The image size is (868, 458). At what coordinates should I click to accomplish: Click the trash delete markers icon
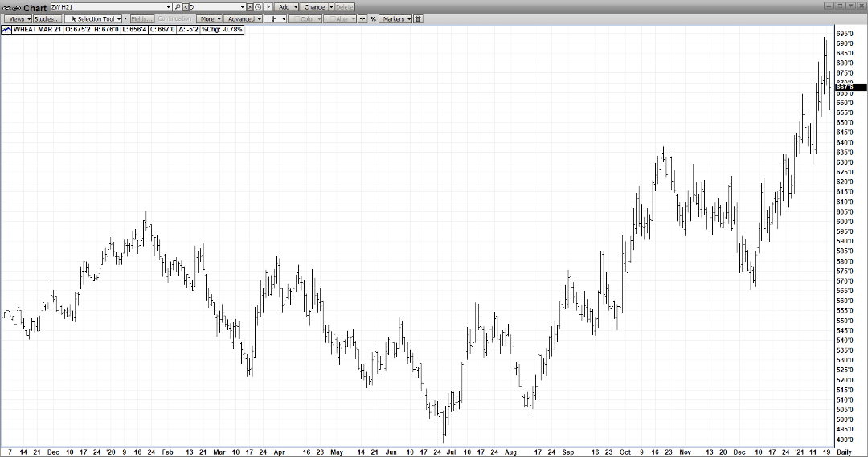click(x=418, y=18)
